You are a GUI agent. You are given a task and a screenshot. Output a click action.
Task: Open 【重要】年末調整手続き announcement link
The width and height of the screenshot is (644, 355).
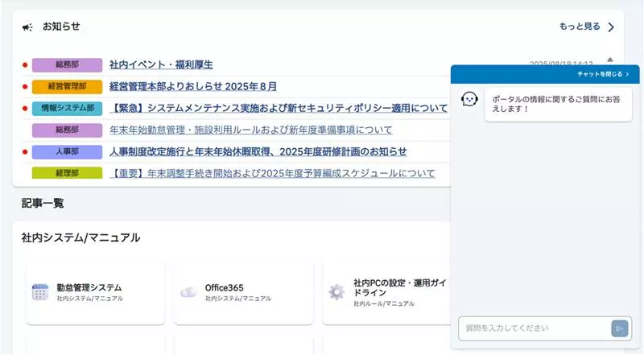(272, 173)
